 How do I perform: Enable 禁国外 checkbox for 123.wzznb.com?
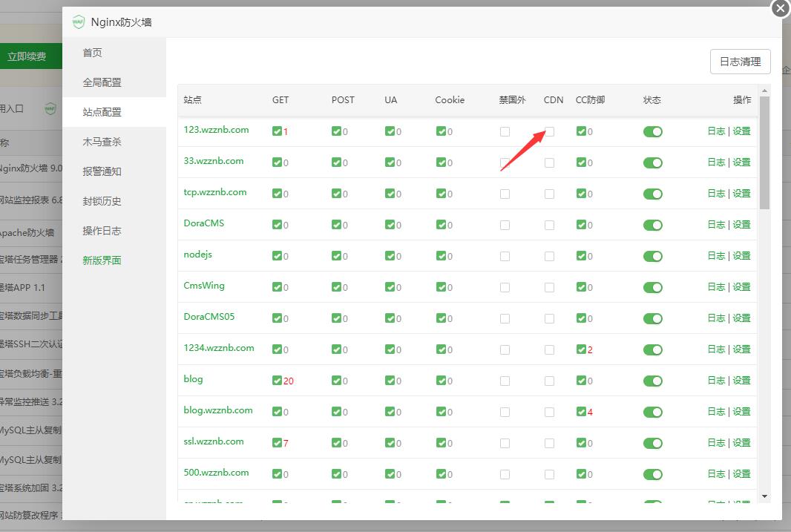(x=505, y=131)
